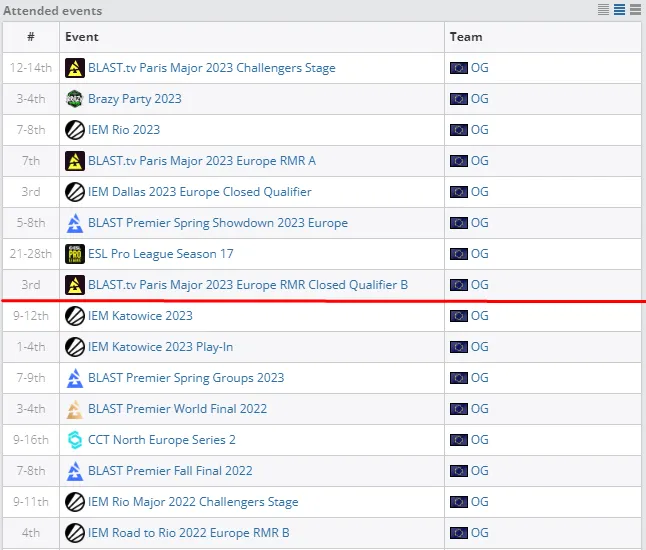Click the IEM Rio 2023 ESL logo
The image size is (646, 550).
75,130
